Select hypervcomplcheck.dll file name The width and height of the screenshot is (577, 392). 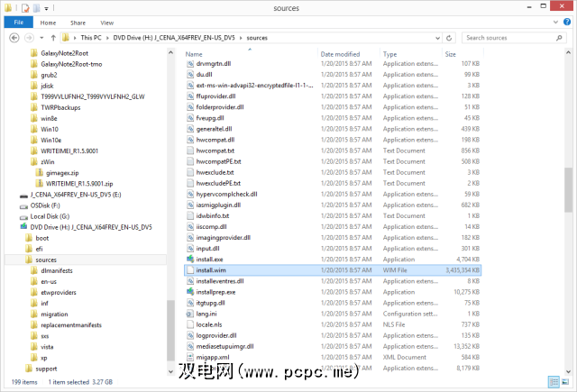coord(226,194)
